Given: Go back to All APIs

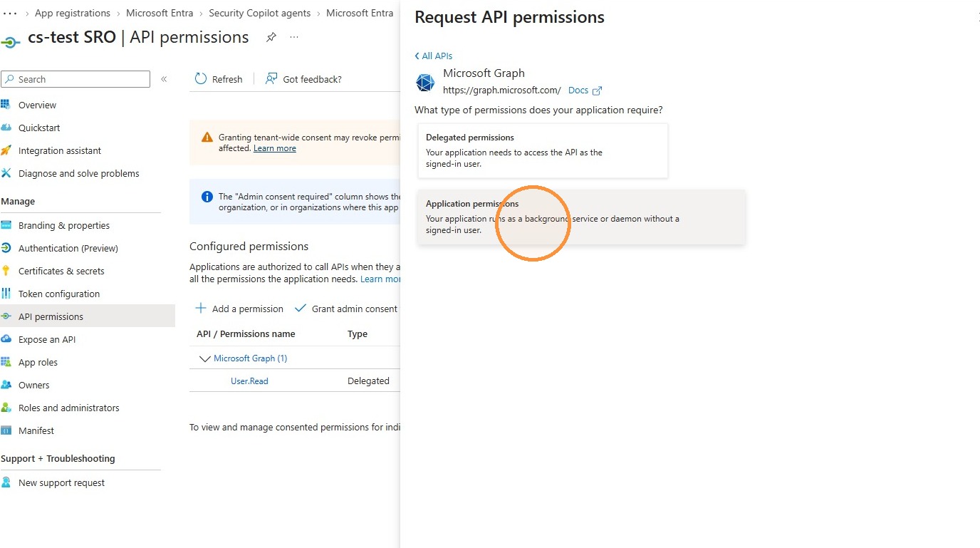Looking at the screenshot, I should (x=433, y=56).
